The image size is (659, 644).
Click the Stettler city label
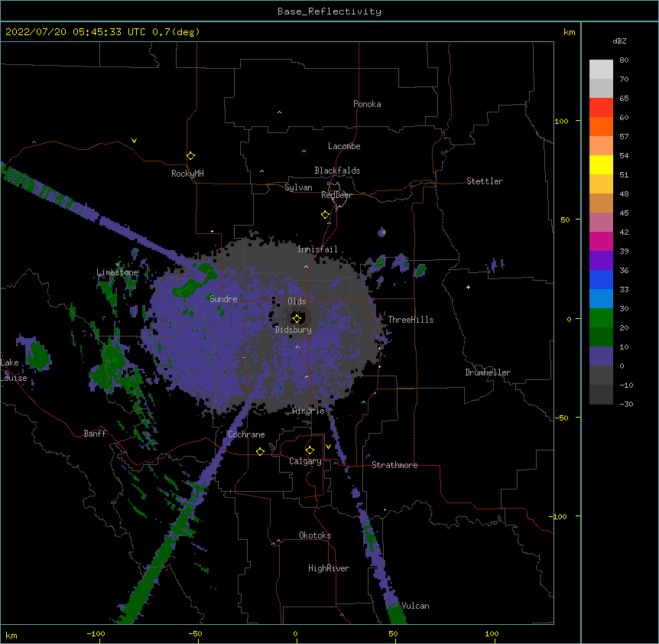coord(485,181)
